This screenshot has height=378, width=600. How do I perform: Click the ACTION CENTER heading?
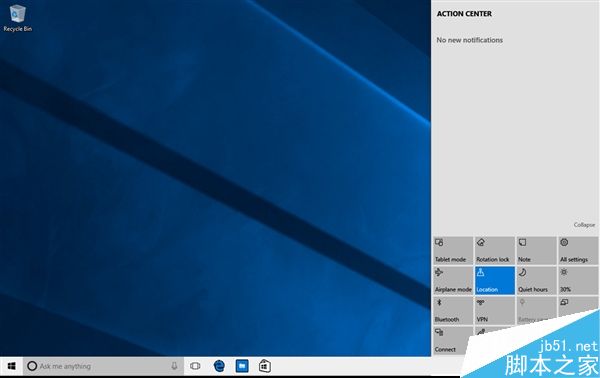click(464, 14)
